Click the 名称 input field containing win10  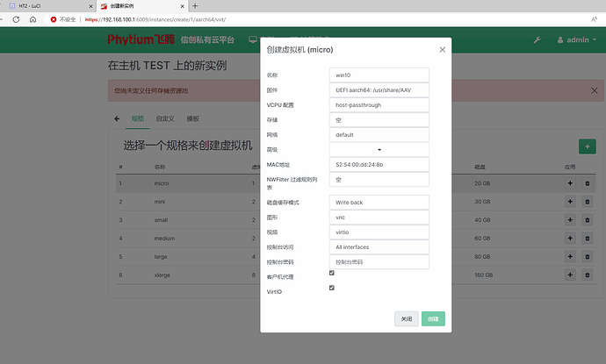379,75
